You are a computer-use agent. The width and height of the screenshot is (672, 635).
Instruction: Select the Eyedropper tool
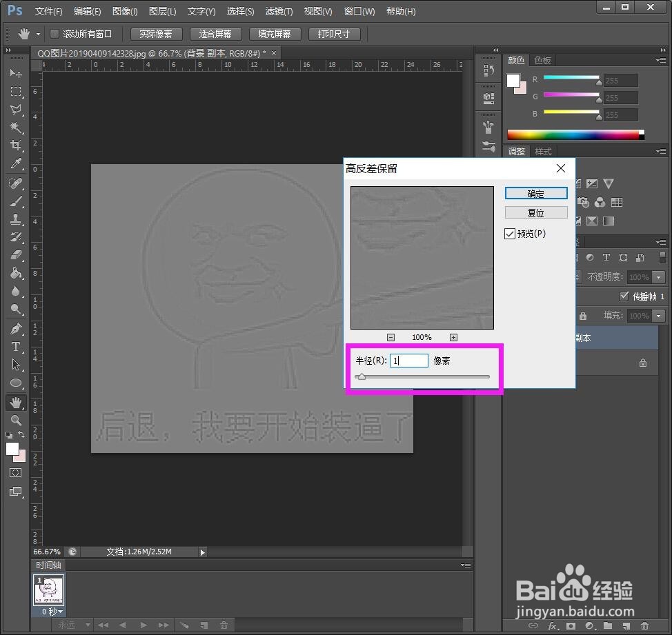pos(16,163)
